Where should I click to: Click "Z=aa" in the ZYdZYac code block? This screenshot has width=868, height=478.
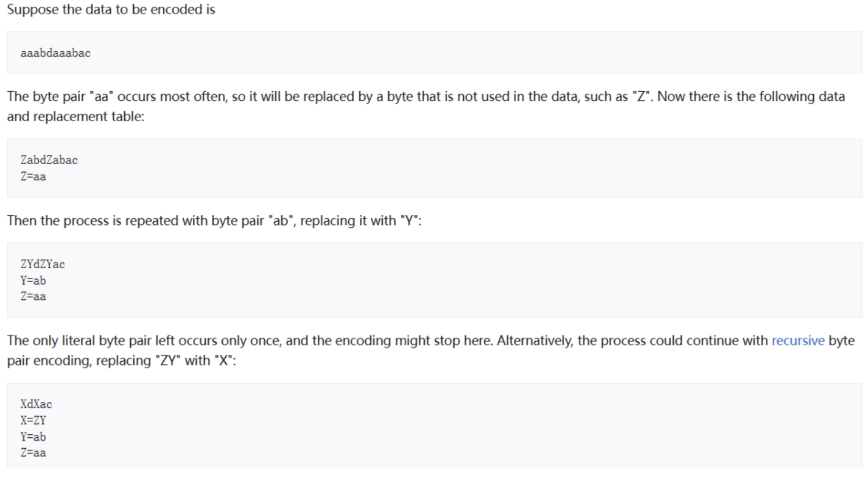pyautogui.click(x=33, y=296)
